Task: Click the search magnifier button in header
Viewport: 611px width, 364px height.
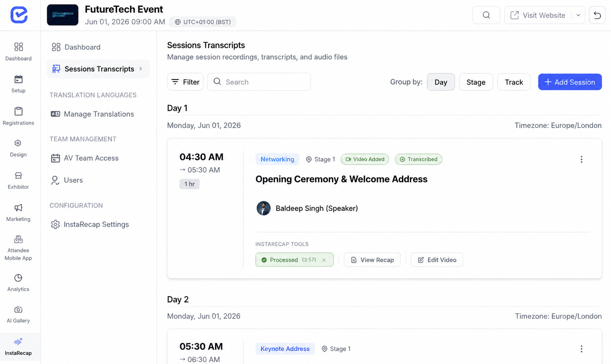Action: tap(486, 15)
